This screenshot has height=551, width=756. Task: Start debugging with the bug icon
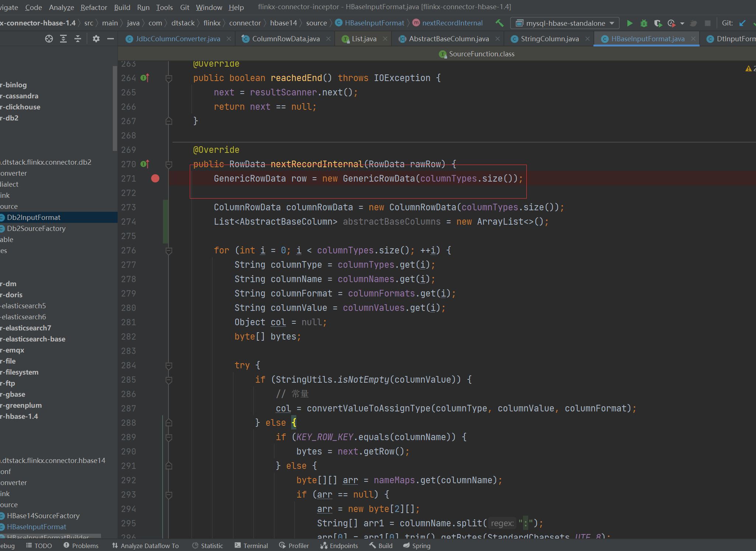(644, 23)
